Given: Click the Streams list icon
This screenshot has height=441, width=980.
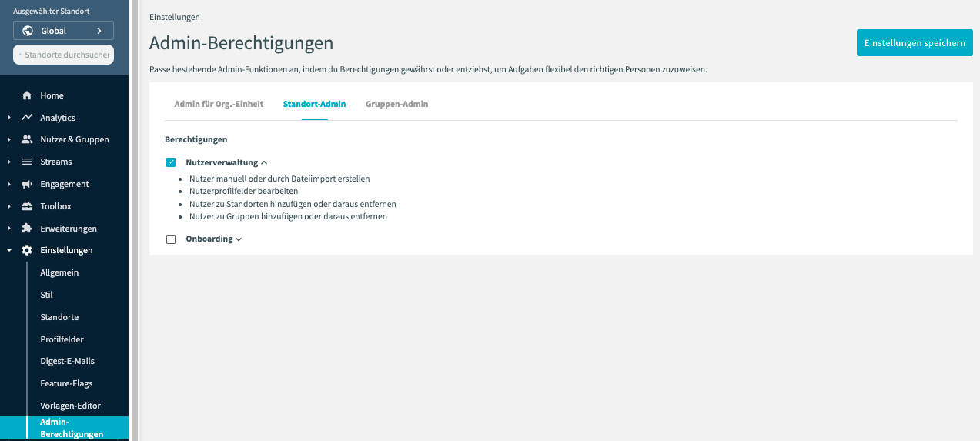Looking at the screenshot, I should coord(27,162).
